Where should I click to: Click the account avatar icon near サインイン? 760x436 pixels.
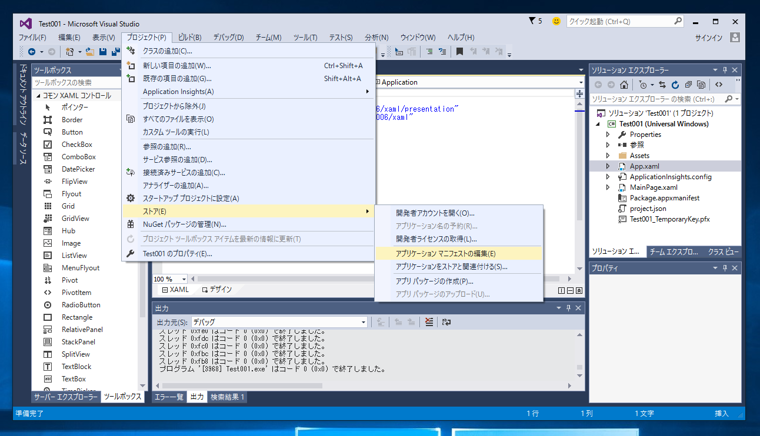[735, 37]
